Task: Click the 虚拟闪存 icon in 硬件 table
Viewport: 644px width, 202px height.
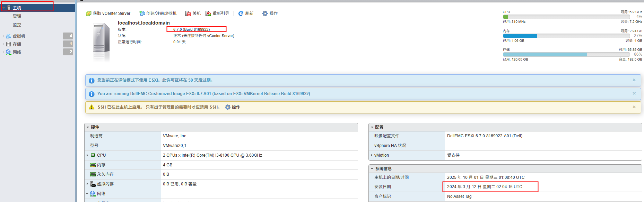Action: [x=93, y=184]
